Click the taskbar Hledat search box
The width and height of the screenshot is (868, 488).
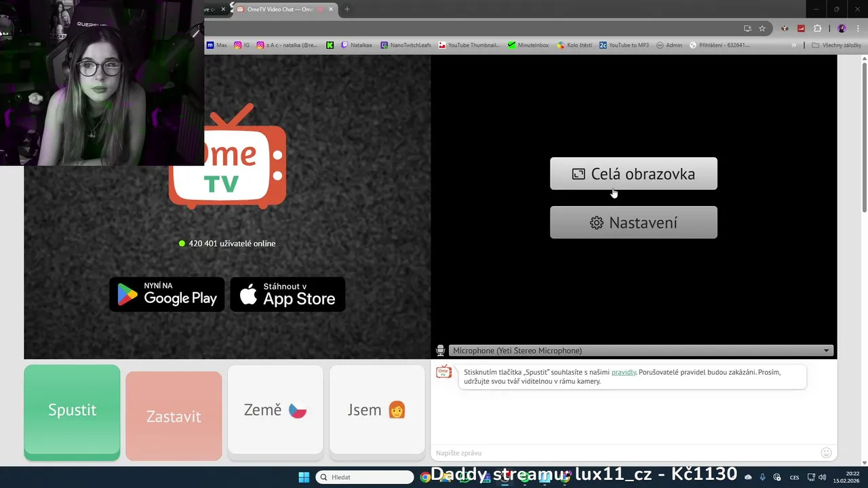click(x=365, y=477)
